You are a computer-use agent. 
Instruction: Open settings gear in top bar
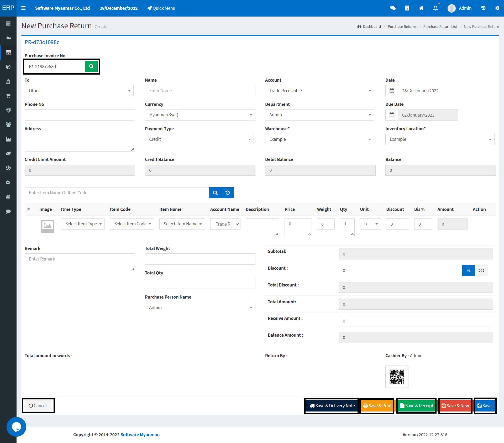tap(497, 8)
